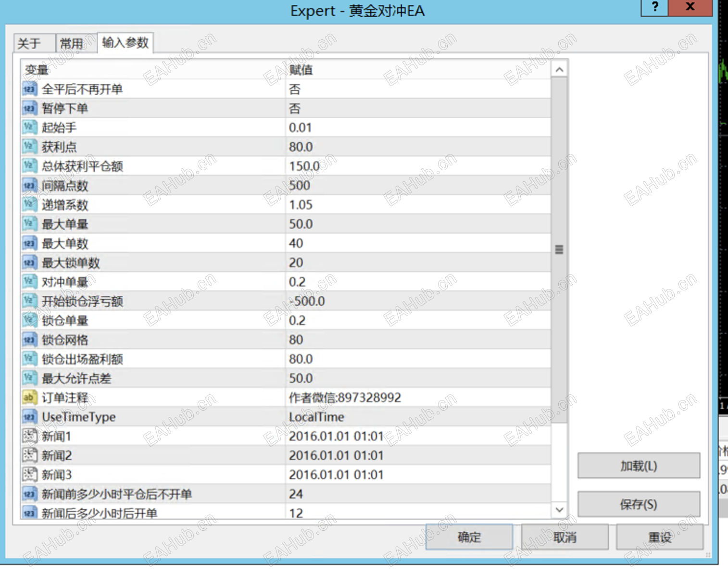The width and height of the screenshot is (728, 575).
Task: Click the integer icon beside 间隔点数
Action: pyautogui.click(x=29, y=185)
